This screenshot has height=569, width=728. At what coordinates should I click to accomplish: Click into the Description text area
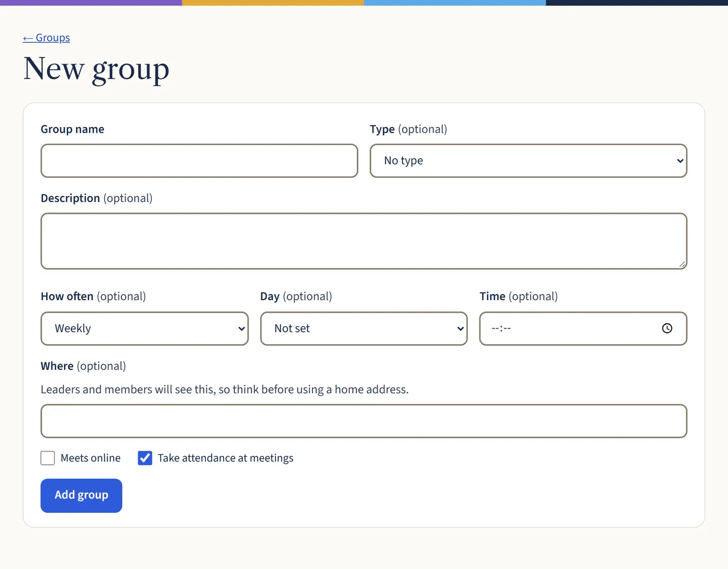click(x=364, y=241)
